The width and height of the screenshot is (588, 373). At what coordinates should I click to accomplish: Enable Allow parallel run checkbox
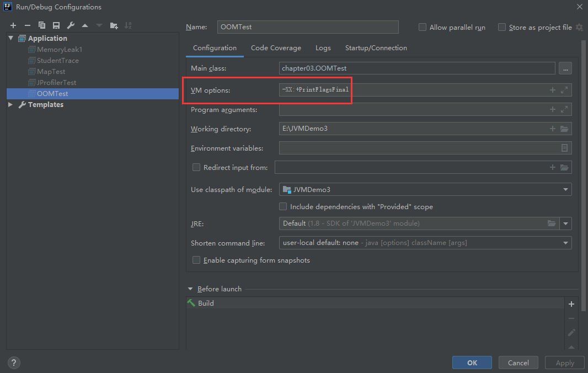(x=423, y=27)
